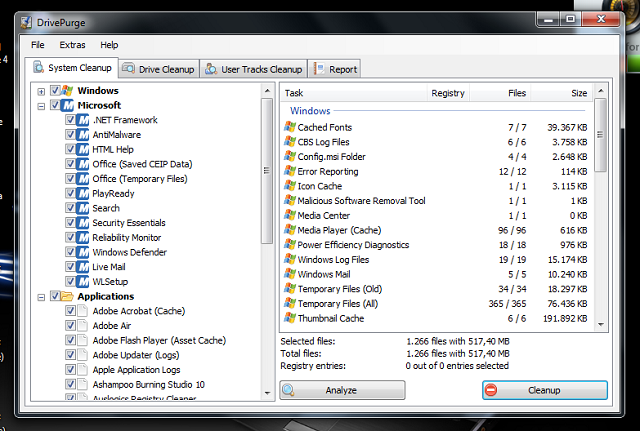Viewport: 640px width, 431px height.
Task: Select the Malicious Software Removal Tool row
Action: (437, 201)
